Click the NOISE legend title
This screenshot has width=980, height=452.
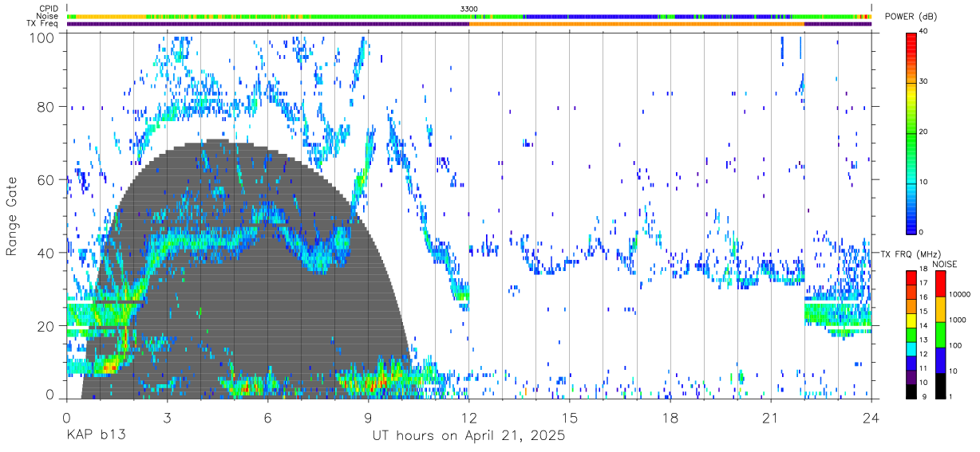tap(945, 264)
